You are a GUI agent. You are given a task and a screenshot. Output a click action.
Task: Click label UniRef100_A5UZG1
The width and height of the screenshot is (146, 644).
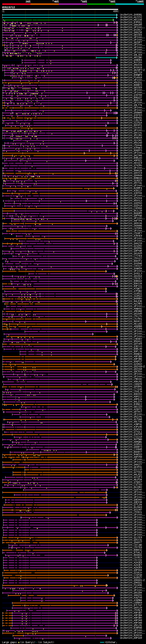point(131,82)
